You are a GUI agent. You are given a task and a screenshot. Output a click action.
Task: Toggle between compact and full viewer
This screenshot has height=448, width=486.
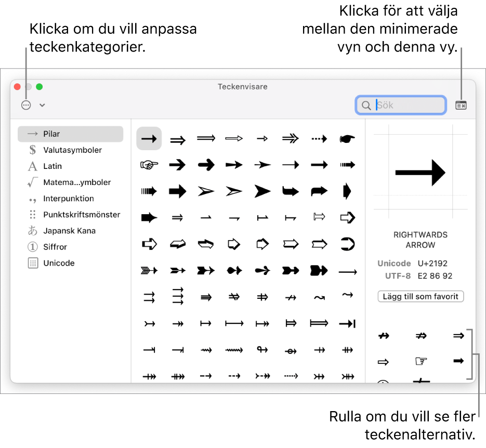[461, 106]
